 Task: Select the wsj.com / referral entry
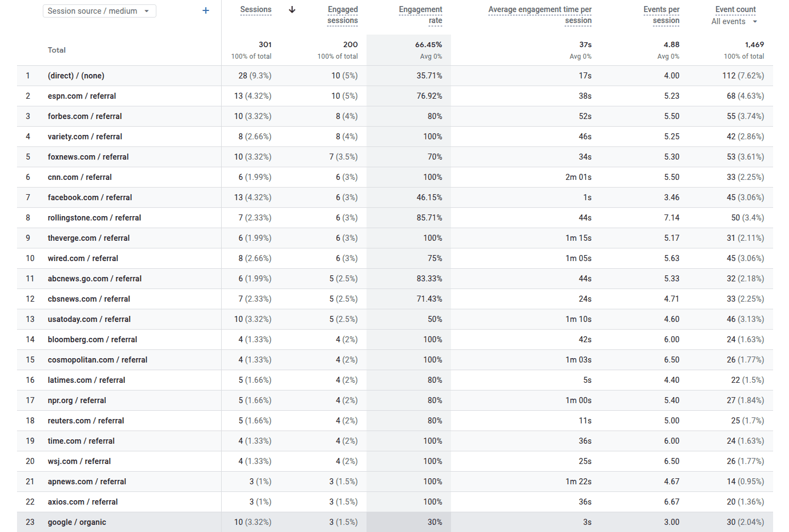click(79, 461)
